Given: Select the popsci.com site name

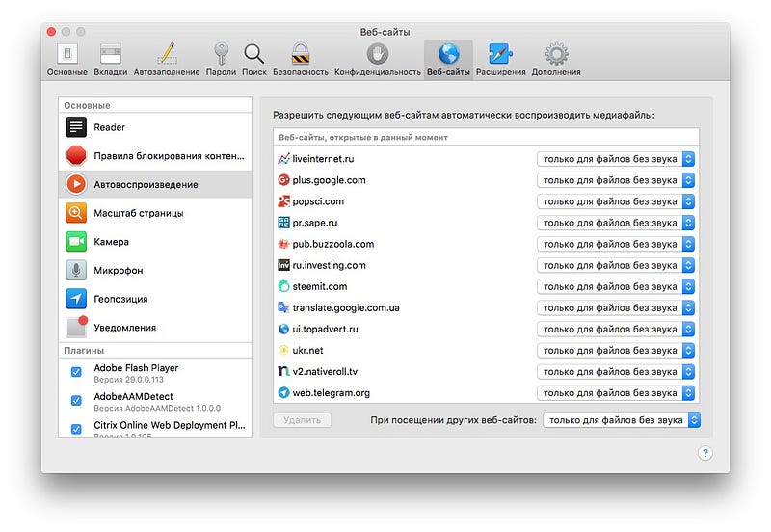Looking at the screenshot, I should 318,201.
